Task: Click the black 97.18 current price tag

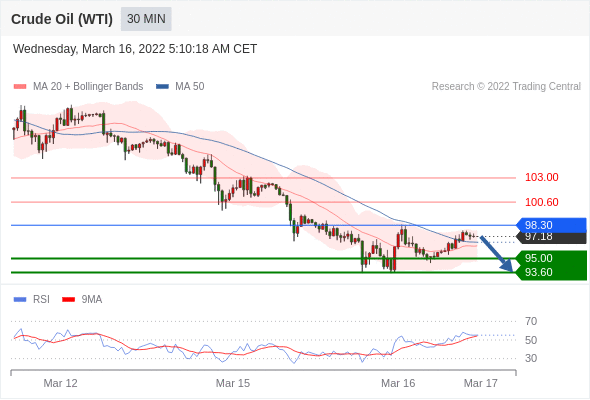Action: tap(551, 238)
